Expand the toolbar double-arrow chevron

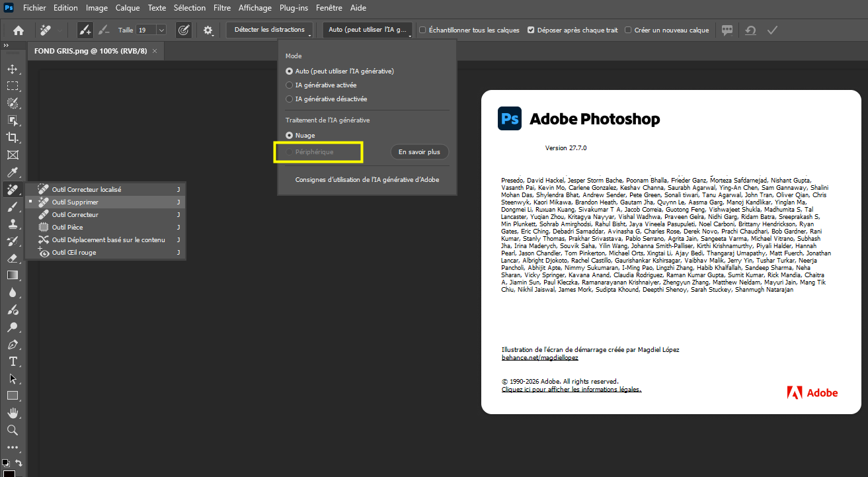tap(6, 45)
